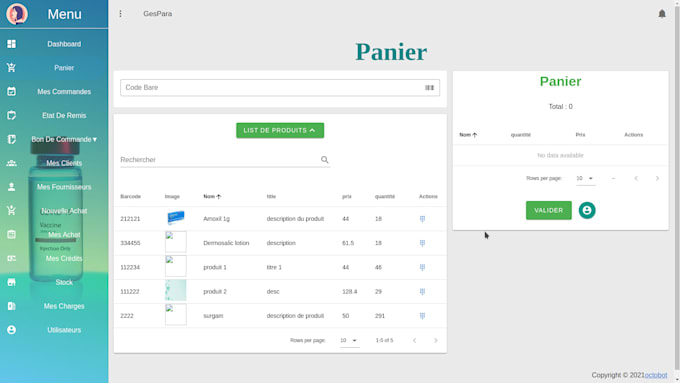
Task: Click the Bon De Commande sidebar icon
Action: [x=12, y=139]
